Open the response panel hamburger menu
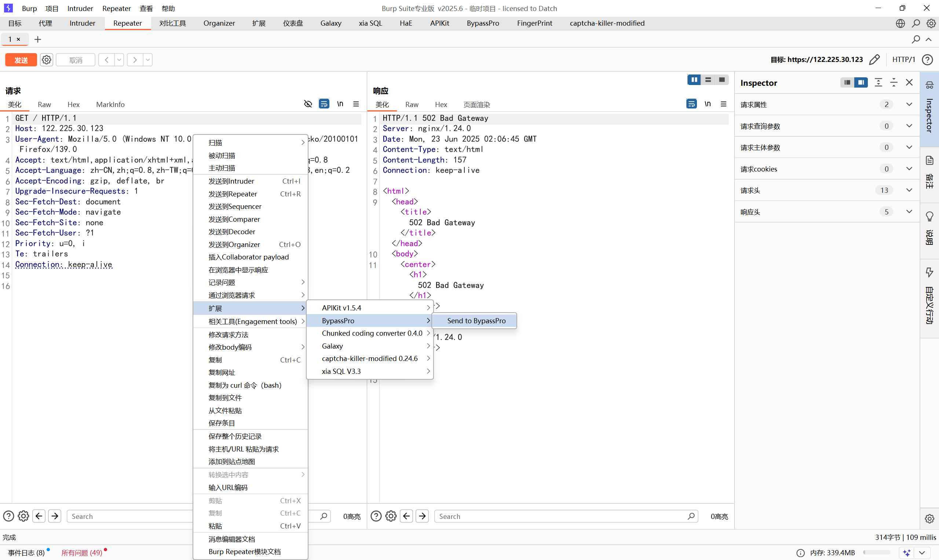Screen dimensions: 939x560 [723, 104]
